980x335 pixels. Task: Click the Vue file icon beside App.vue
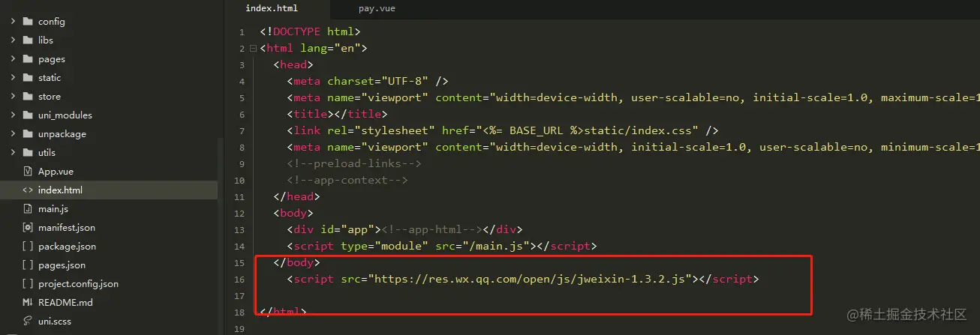click(x=28, y=172)
